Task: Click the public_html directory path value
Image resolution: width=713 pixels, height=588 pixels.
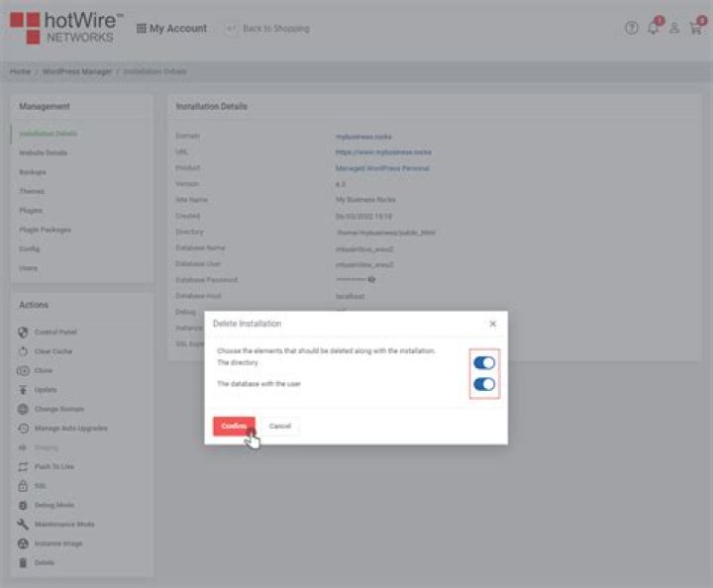Action: pos(385,233)
